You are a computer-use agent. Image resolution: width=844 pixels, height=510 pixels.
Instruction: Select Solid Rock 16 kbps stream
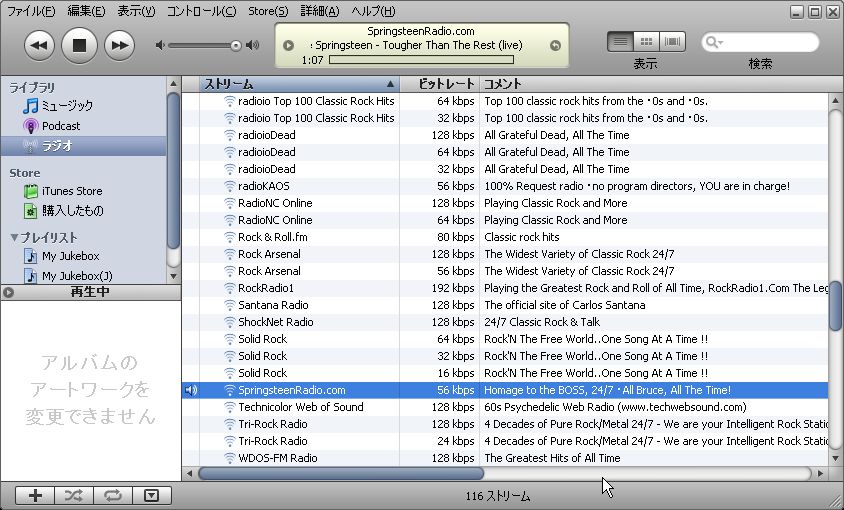(x=505, y=373)
